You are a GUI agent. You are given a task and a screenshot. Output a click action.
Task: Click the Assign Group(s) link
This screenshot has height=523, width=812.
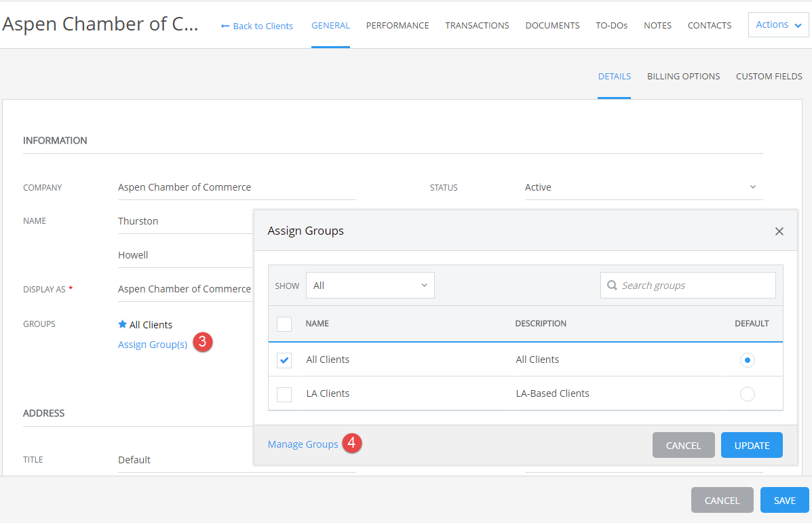click(x=153, y=344)
